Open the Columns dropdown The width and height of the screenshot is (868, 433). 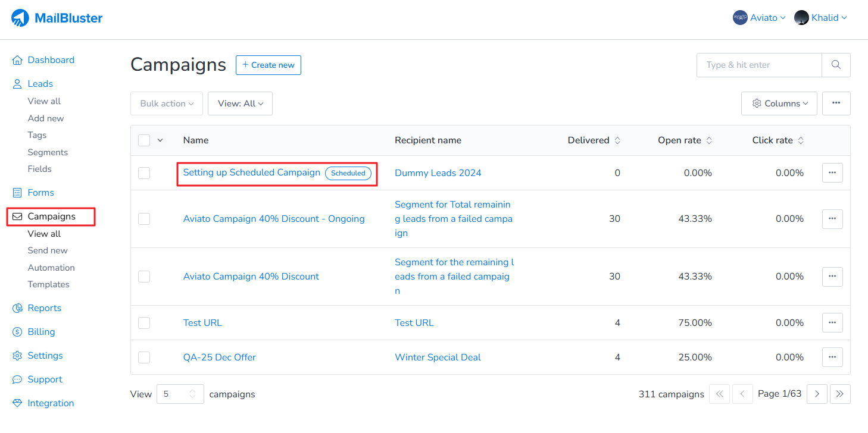coord(779,103)
